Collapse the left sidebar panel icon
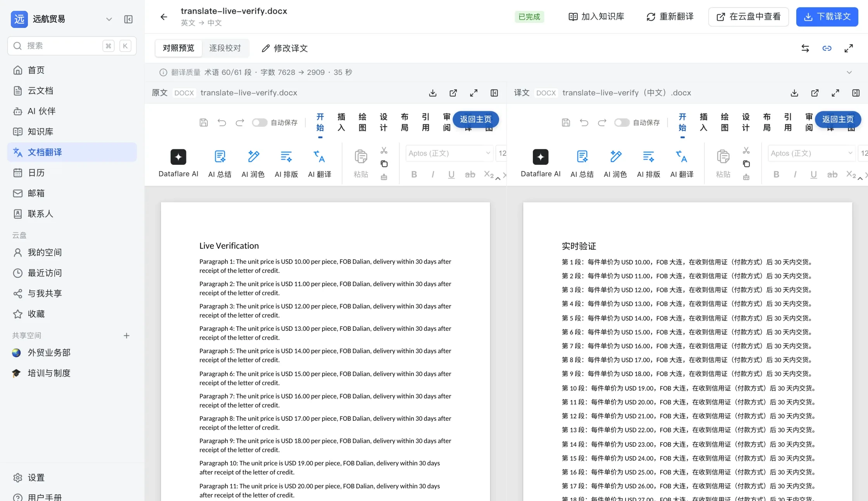This screenshot has height=501, width=868. point(128,19)
